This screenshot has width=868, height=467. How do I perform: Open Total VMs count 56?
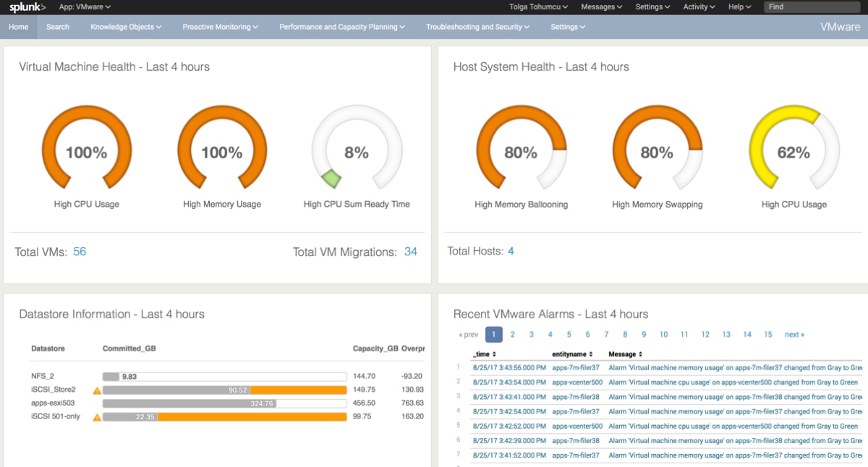pyautogui.click(x=80, y=252)
